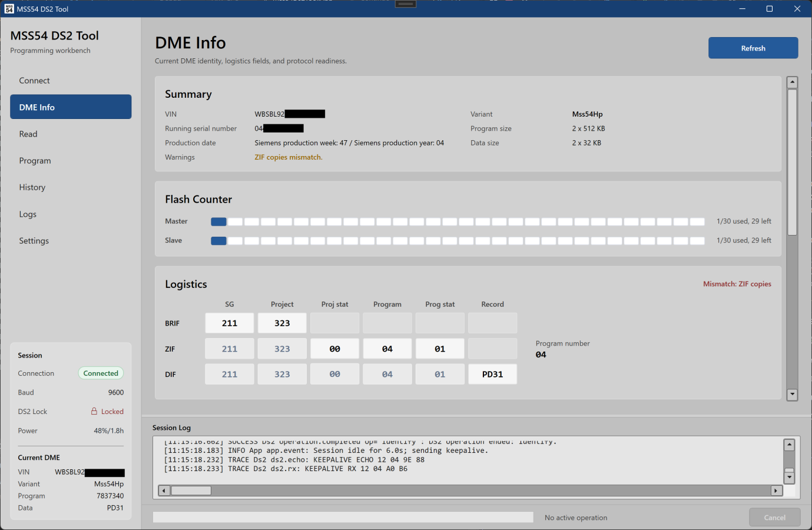812x530 pixels.
Task: Click the DIF Proj stat field showing 00
Action: (334, 374)
